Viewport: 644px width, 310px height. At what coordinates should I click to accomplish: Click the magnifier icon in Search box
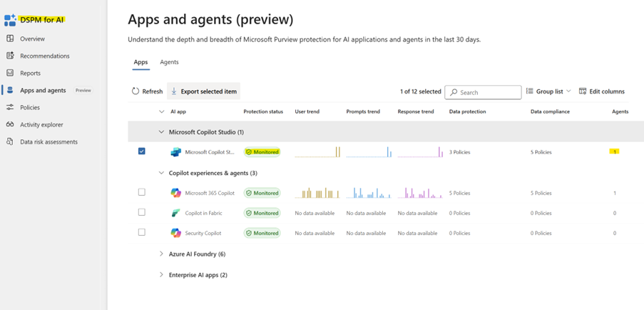[x=454, y=93]
